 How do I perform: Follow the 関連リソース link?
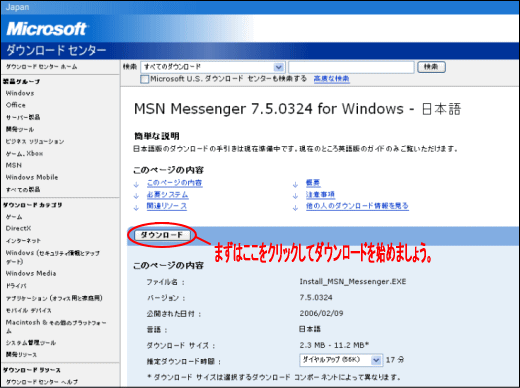tap(167, 206)
